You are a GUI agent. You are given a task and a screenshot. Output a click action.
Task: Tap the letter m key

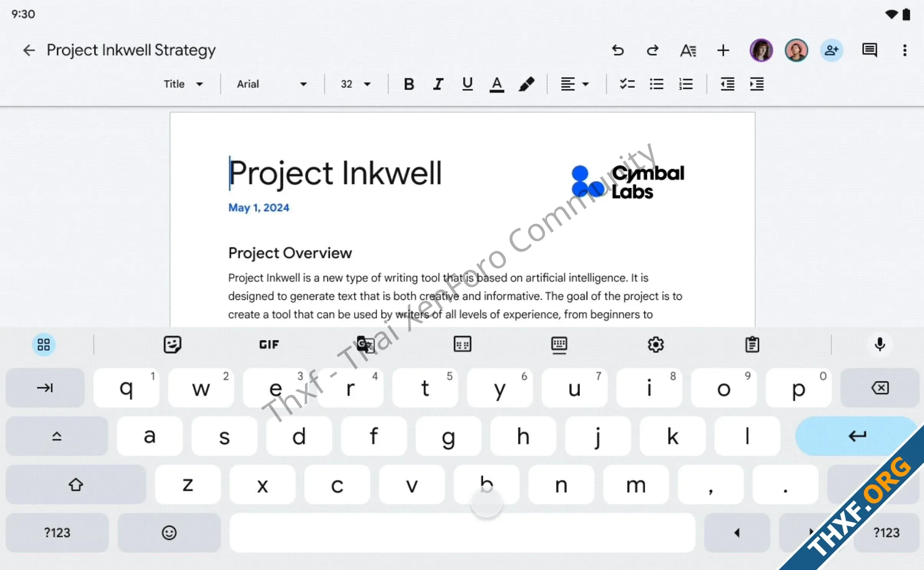pos(636,484)
